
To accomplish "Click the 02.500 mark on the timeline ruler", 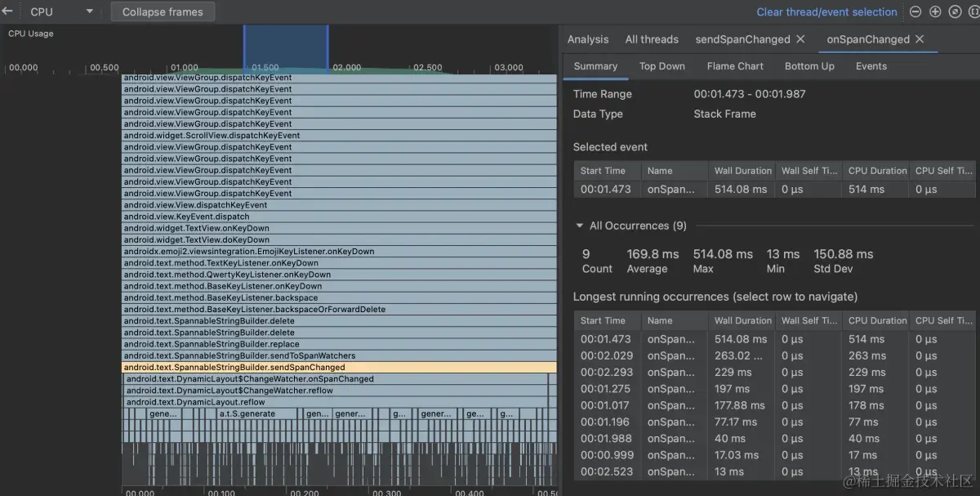I will (428, 68).
